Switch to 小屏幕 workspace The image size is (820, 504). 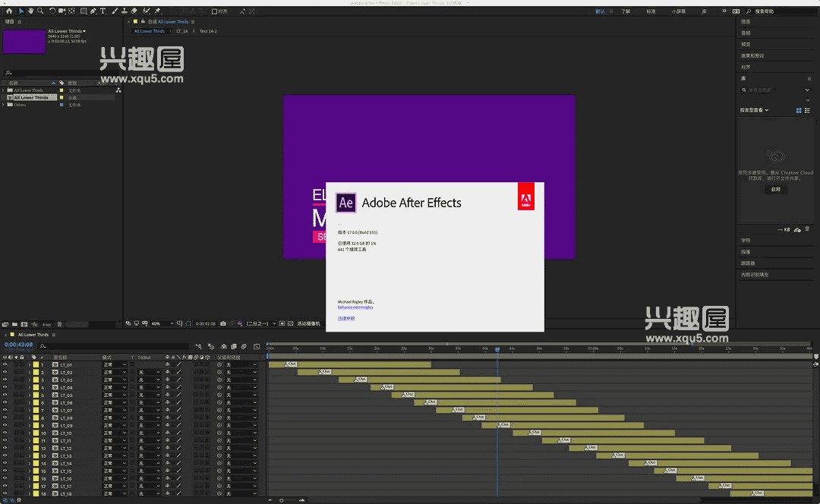tap(678, 11)
